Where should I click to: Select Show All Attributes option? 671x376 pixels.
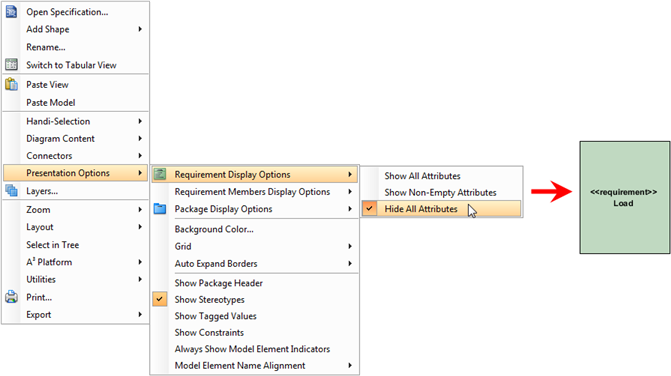pos(422,176)
